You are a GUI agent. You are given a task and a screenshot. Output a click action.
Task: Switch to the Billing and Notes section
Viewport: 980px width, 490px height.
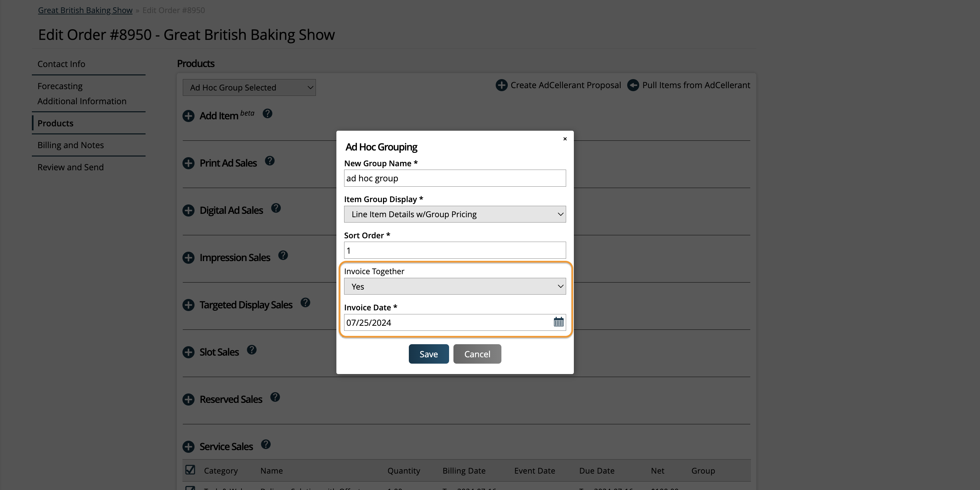coord(71,145)
